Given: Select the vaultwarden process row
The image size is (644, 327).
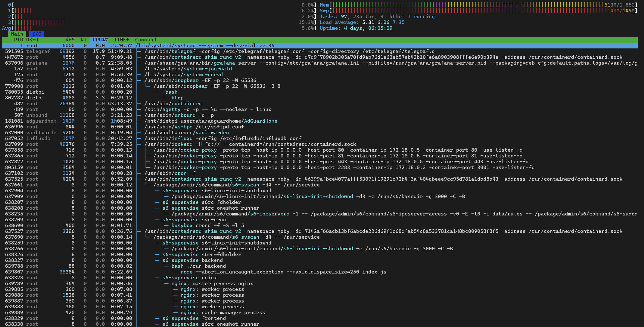Looking at the screenshot, I should tap(320, 132).
